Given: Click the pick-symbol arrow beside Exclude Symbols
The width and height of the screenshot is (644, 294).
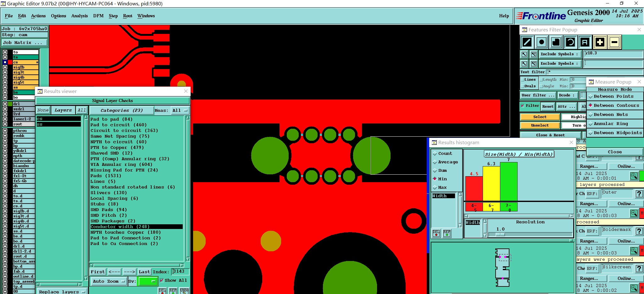Looking at the screenshot, I should pos(524,64).
